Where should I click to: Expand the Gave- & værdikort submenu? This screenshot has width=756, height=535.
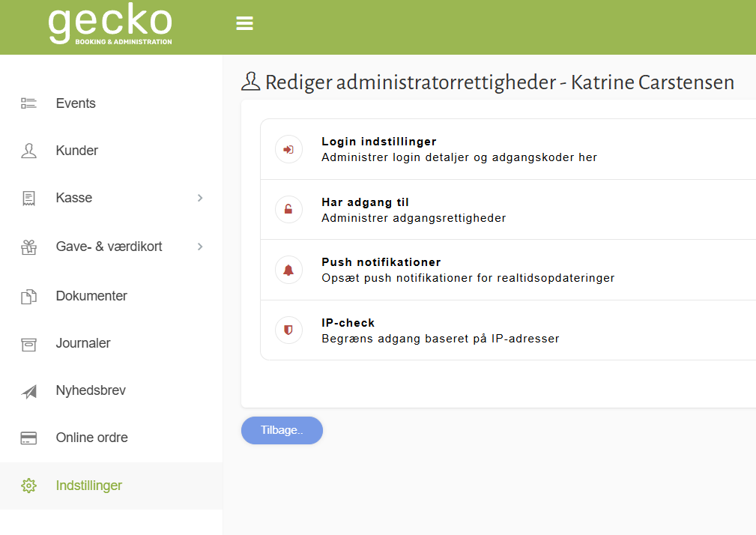[x=199, y=246]
